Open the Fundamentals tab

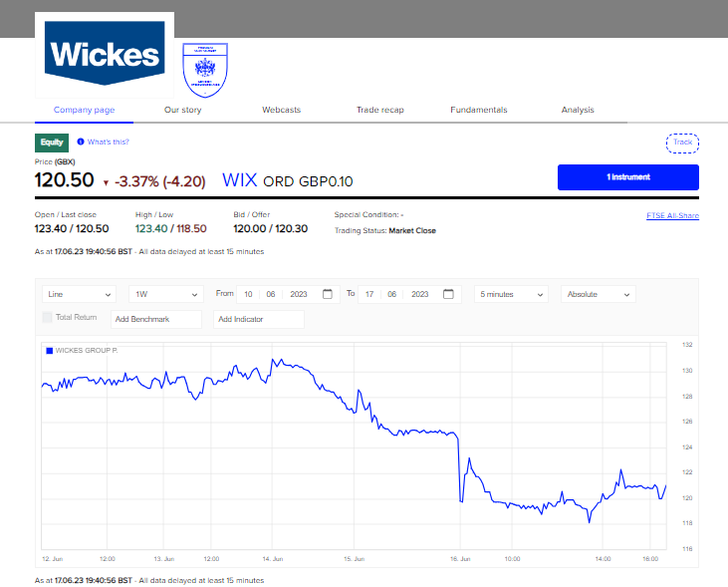point(479,110)
